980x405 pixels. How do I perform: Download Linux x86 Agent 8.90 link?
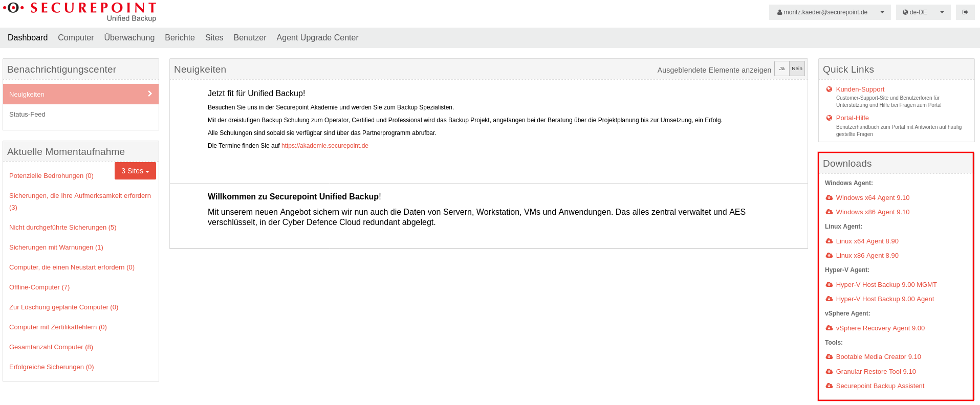coord(867,255)
